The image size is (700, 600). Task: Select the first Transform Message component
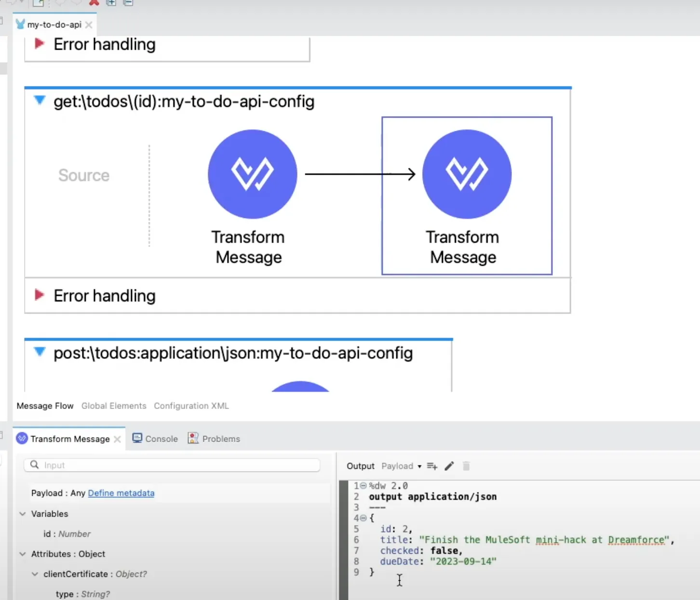(252, 174)
